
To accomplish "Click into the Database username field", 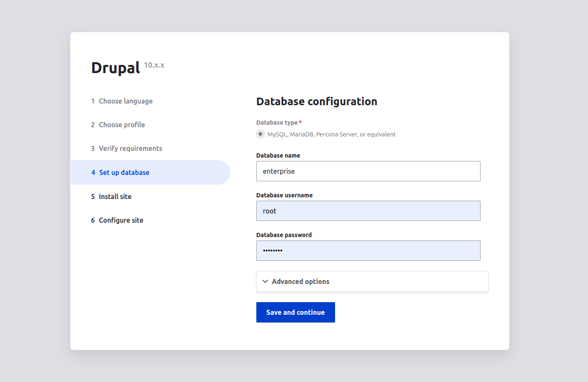I will click(x=368, y=211).
